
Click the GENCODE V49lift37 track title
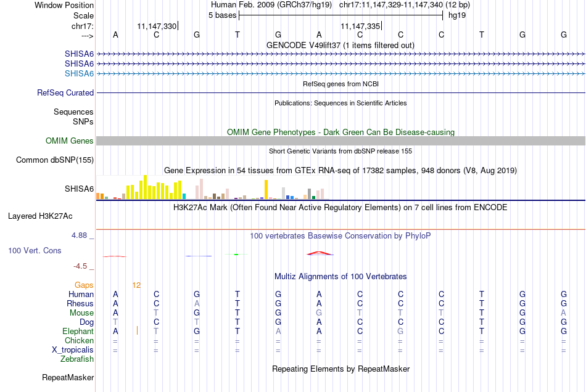tap(340, 45)
